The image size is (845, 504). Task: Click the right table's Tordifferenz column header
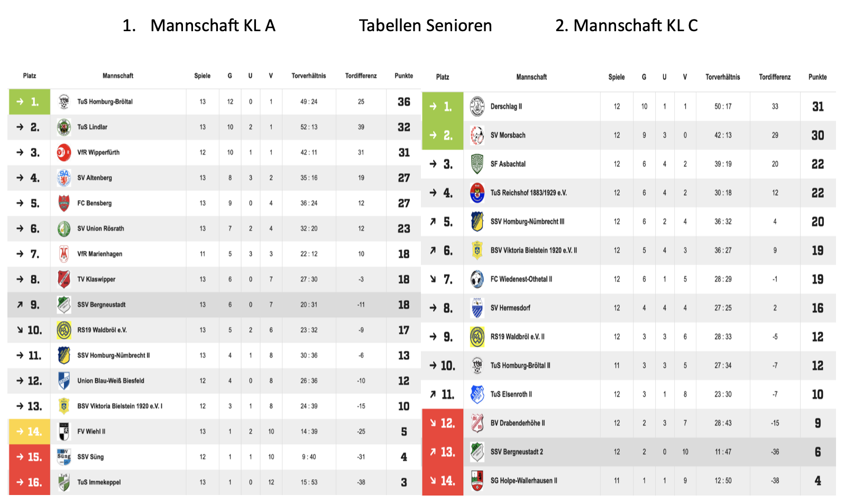click(775, 77)
